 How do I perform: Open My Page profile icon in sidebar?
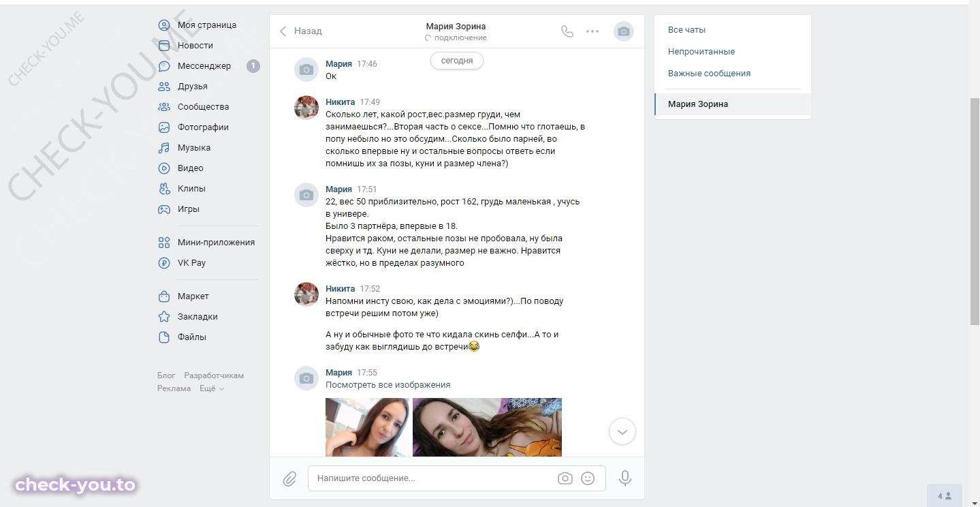click(x=164, y=25)
